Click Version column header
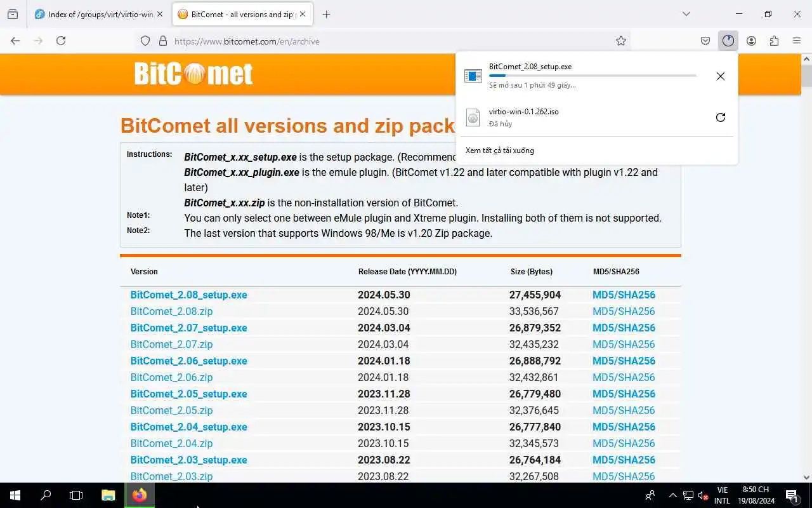812x508 pixels. (x=144, y=271)
